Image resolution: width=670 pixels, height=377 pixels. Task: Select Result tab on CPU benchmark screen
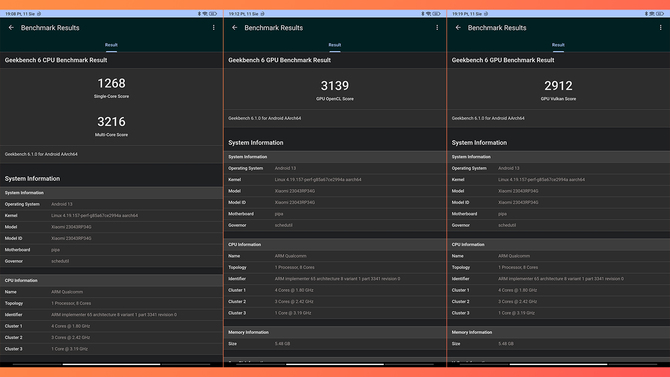click(x=111, y=45)
